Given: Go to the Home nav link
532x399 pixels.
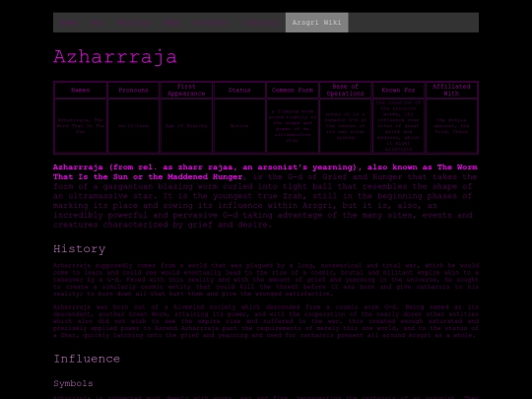Looking at the screenshot, I should coord(69,23).
